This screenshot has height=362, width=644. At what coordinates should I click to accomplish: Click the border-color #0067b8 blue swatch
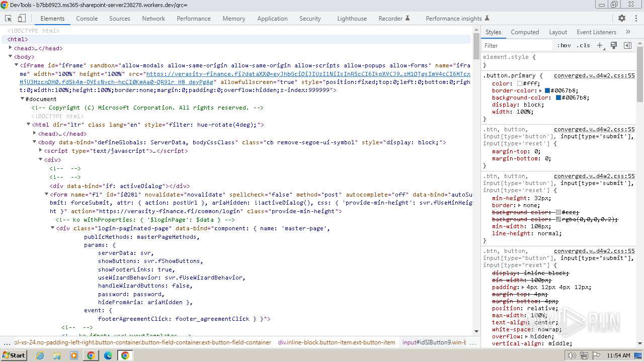pos(547,90)
